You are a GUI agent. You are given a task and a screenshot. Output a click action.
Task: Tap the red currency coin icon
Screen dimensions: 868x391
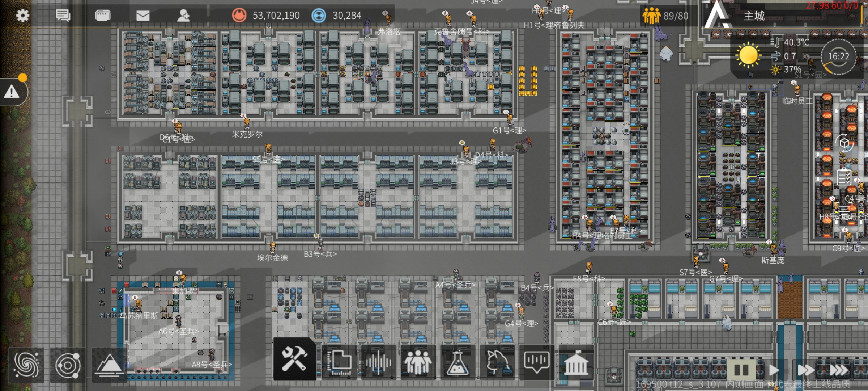239,16
